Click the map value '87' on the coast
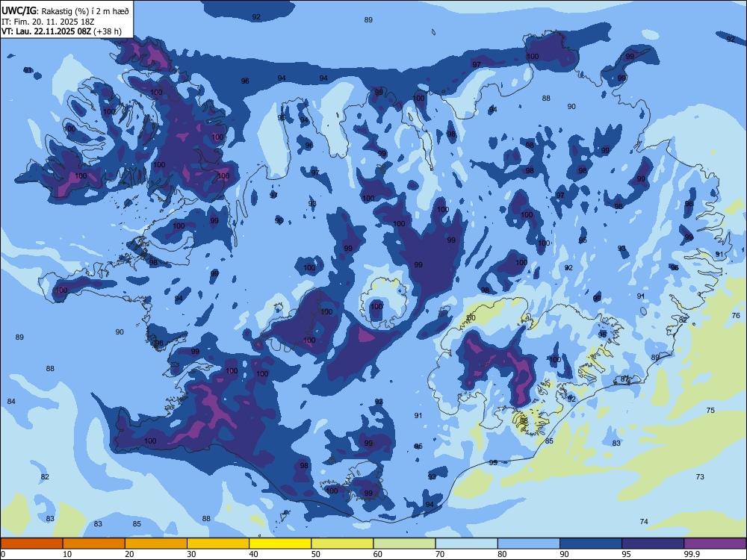Screen dimensions: 747x560 tap(625, 379)
